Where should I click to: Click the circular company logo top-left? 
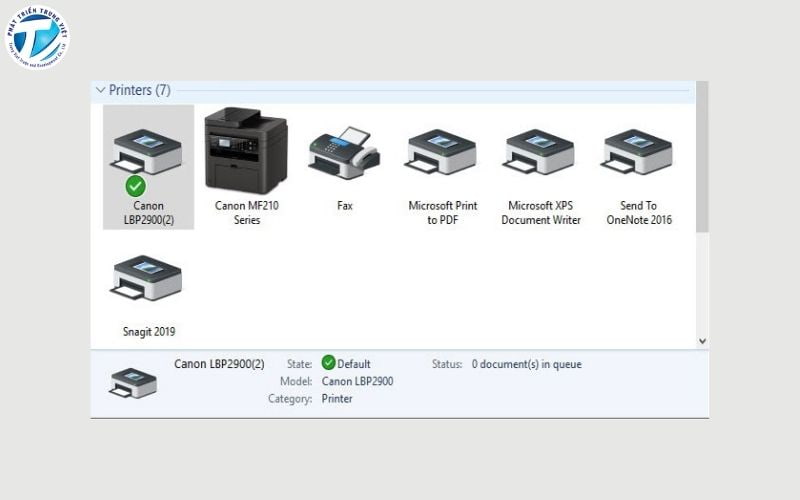point(37,37)
